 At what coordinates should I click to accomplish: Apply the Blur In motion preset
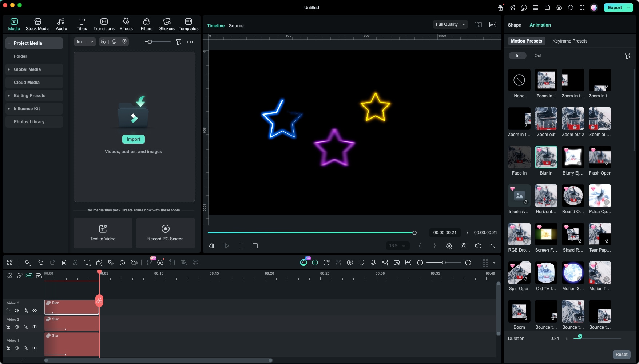(x=546, y=157)
